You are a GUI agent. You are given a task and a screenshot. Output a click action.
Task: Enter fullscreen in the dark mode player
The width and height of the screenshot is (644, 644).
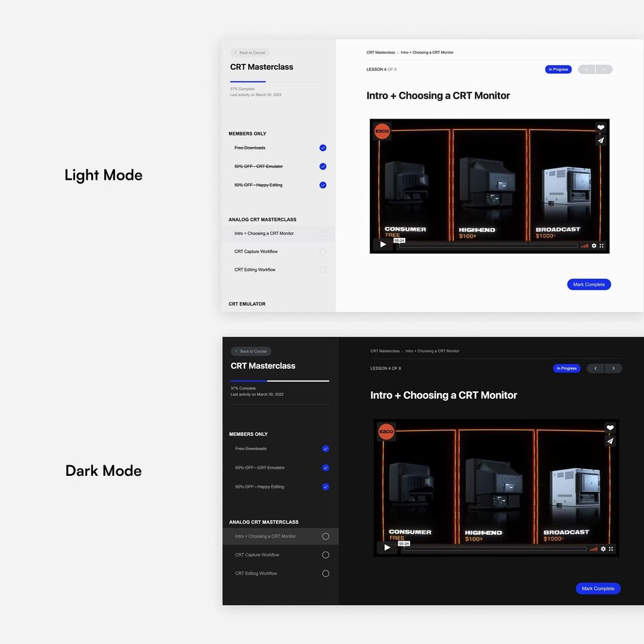[611, 549]
